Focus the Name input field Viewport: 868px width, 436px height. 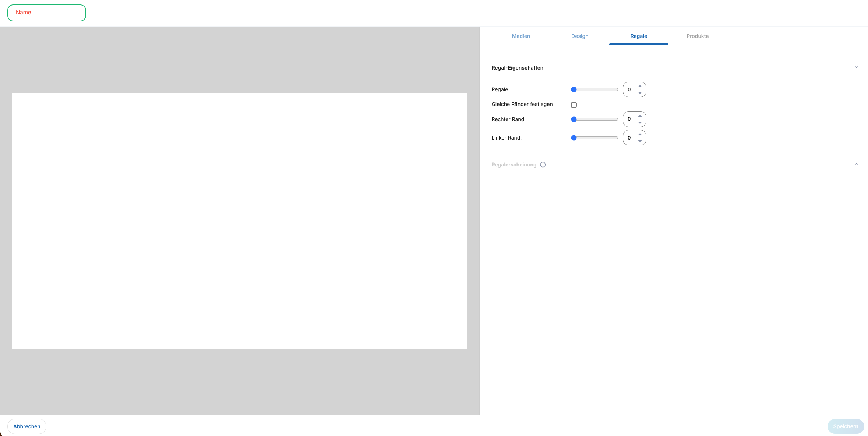(47, 13)
